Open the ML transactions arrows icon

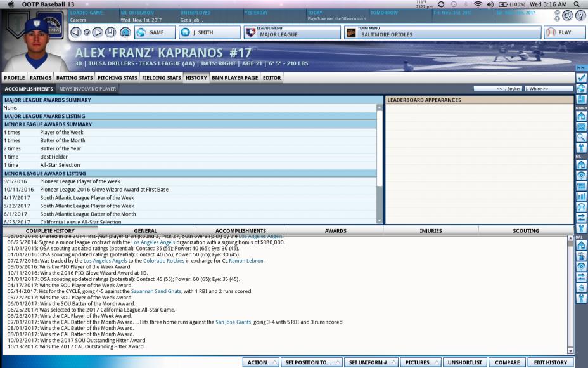[x=581, y=218]
